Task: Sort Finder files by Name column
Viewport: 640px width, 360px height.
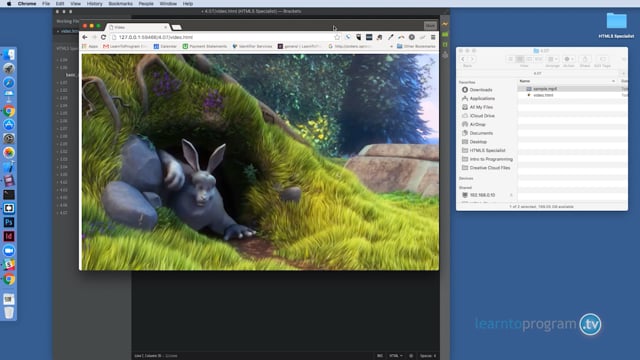Action: point(567,81)
